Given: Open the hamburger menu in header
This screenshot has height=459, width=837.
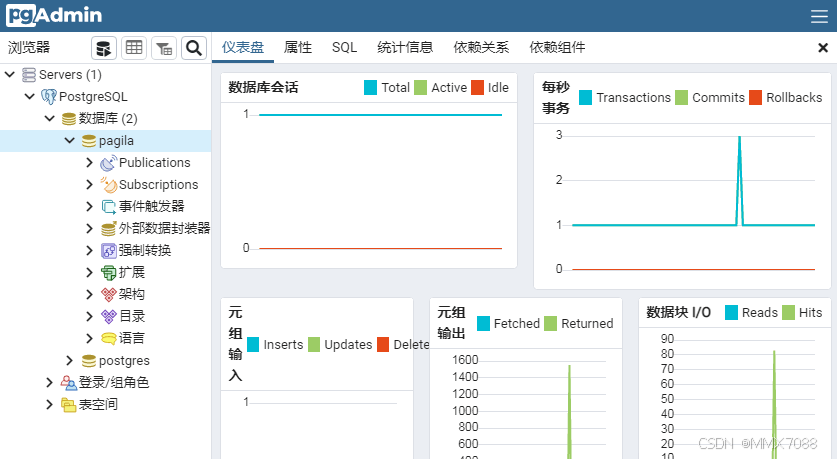Looking at the screenshot, I should pyautogui.click(x=819, y=17).
